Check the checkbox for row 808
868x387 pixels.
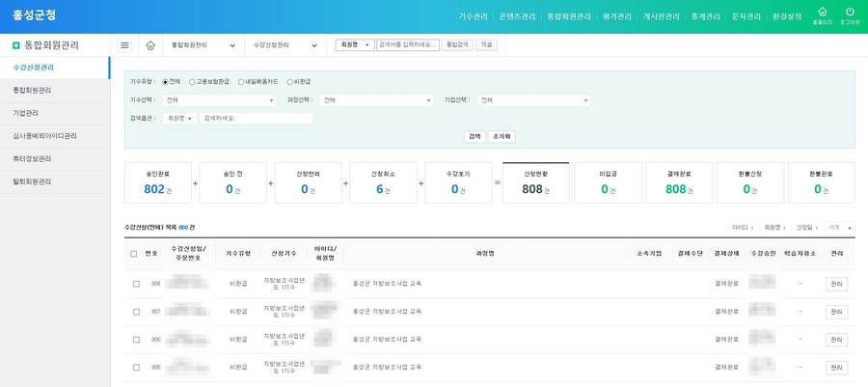pyautogui.click(x=136, y=284)
